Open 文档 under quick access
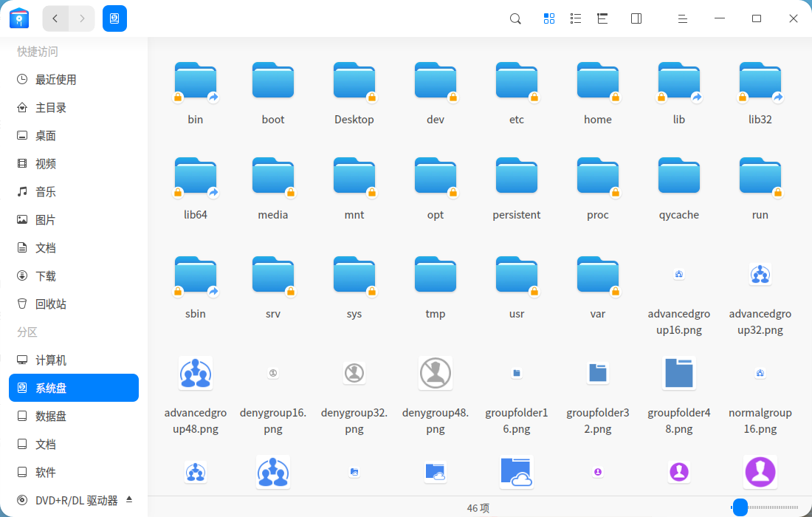 [74, 247]
